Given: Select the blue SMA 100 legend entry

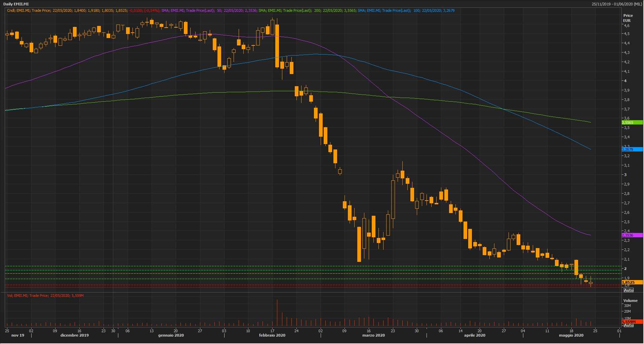Looking at the screenshot, I should (406, 10).
